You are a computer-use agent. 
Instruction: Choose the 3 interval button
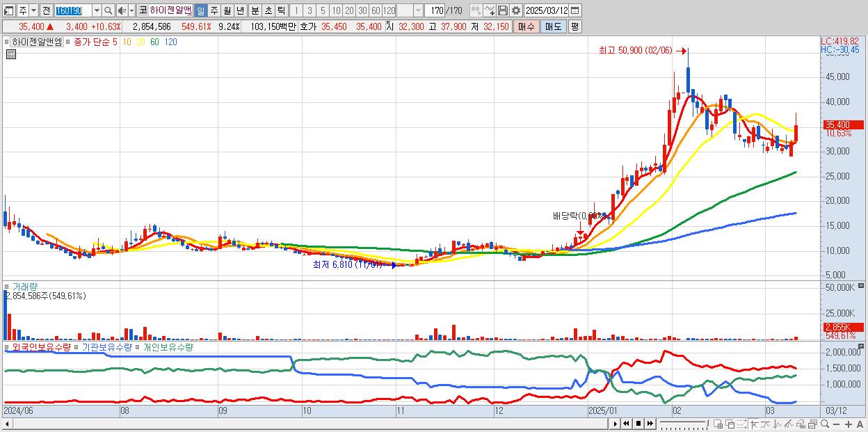tap(309, 10)
